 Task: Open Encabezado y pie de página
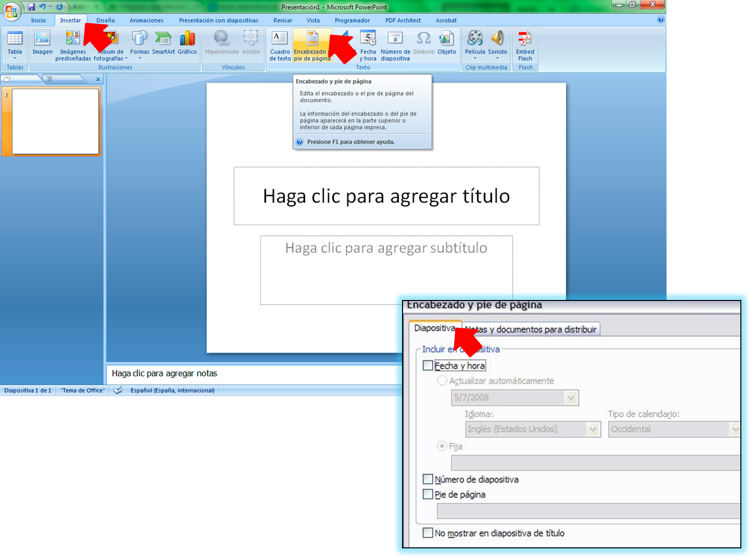coord(312,46)
